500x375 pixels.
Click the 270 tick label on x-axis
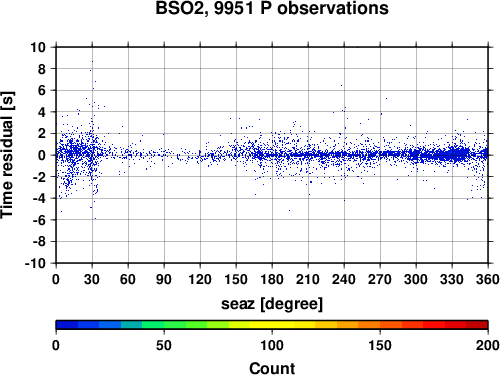[380, 279]
